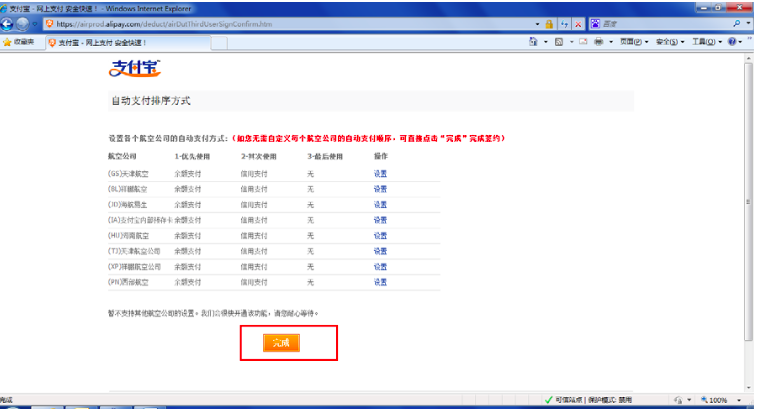Click the airline cell starting with (PN)

(128, 282)
